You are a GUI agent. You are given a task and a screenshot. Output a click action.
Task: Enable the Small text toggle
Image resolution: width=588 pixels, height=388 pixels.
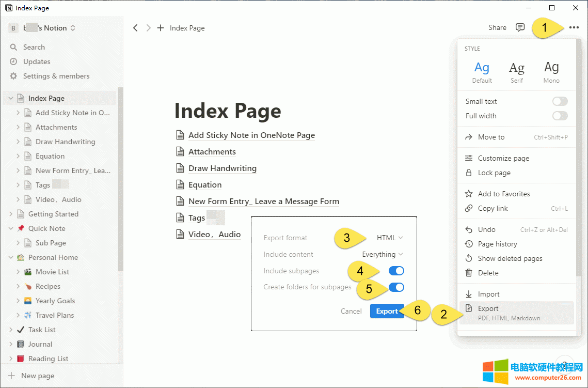[x=560, y=101]
